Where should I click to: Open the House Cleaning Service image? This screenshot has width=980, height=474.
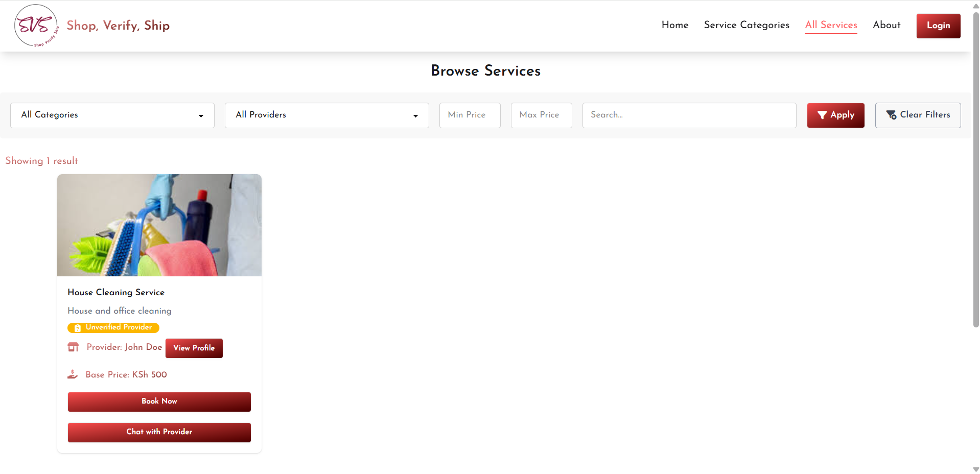(159, 225)
